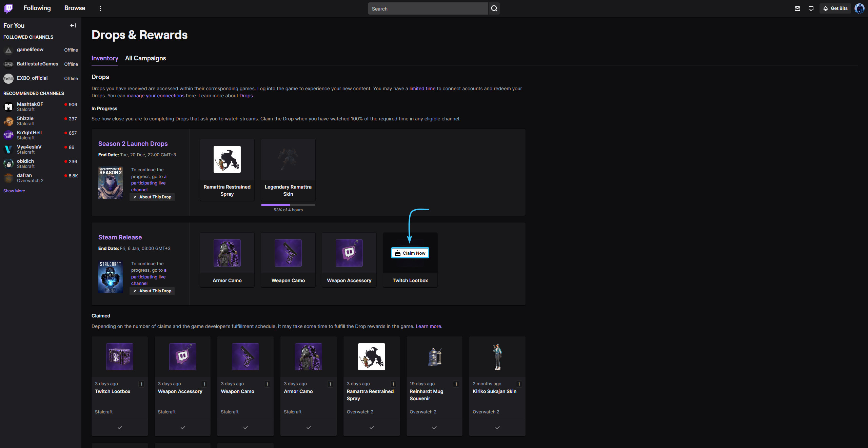Click Claim Now for Twitch Lootbox
Image resolution: width=868 pixels, height=448 pixels.
410,253
